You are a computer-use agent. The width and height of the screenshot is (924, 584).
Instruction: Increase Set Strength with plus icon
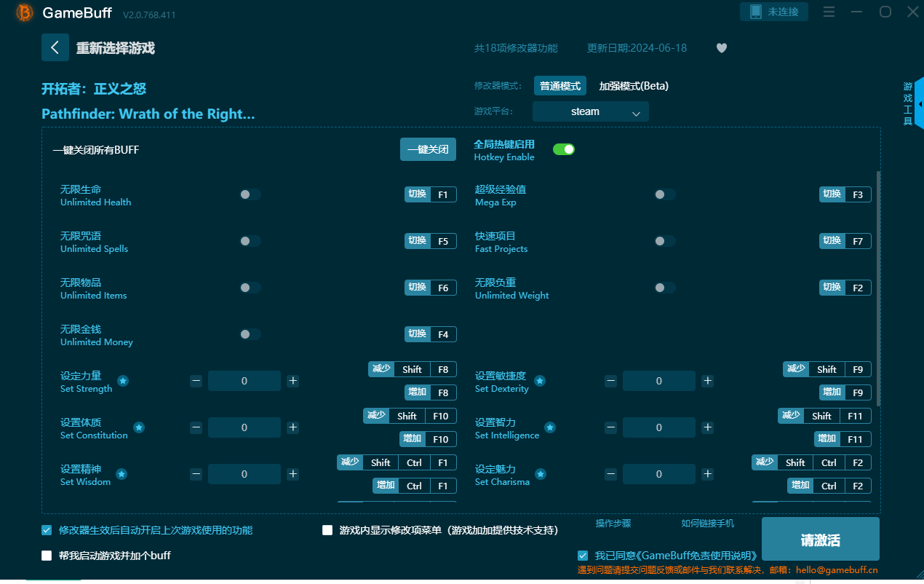(292, 381)
